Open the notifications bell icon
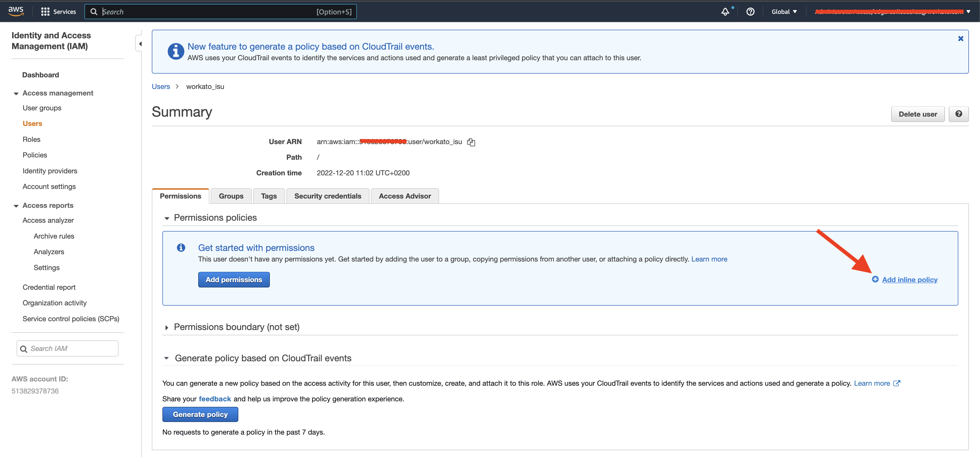Image resolution: width=980 pixels, height=457 pixels. [x=725, y=11]
